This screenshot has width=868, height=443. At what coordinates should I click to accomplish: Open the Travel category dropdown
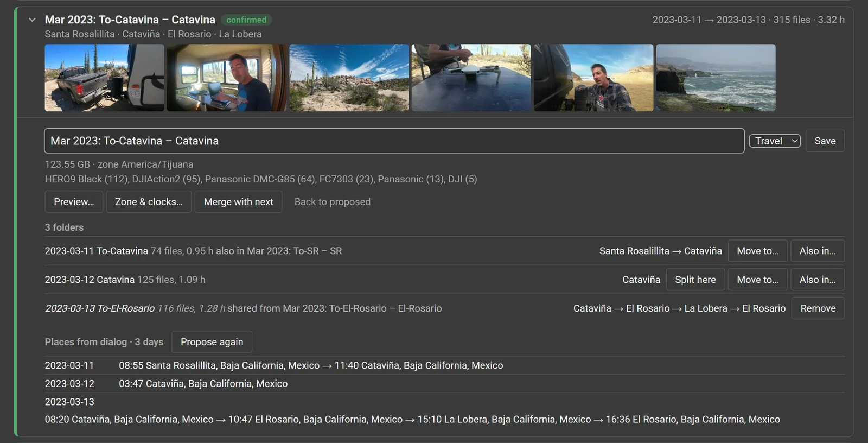[775, 141]
